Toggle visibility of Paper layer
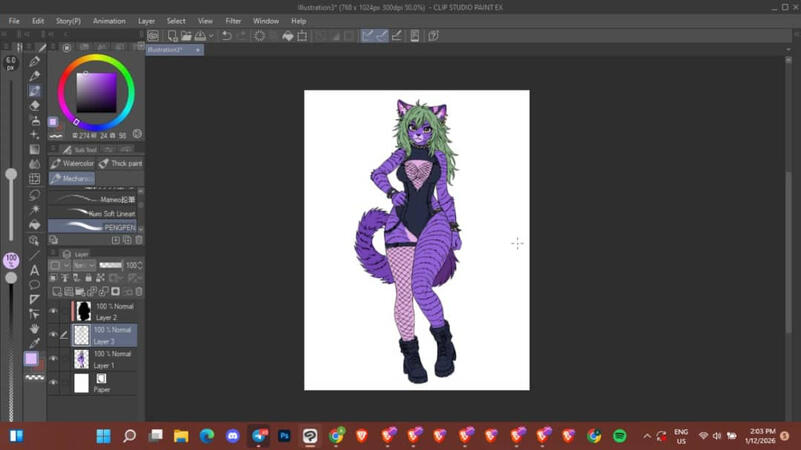The height and width of the screenshot is (450, 801). click(x=53, y=383)
